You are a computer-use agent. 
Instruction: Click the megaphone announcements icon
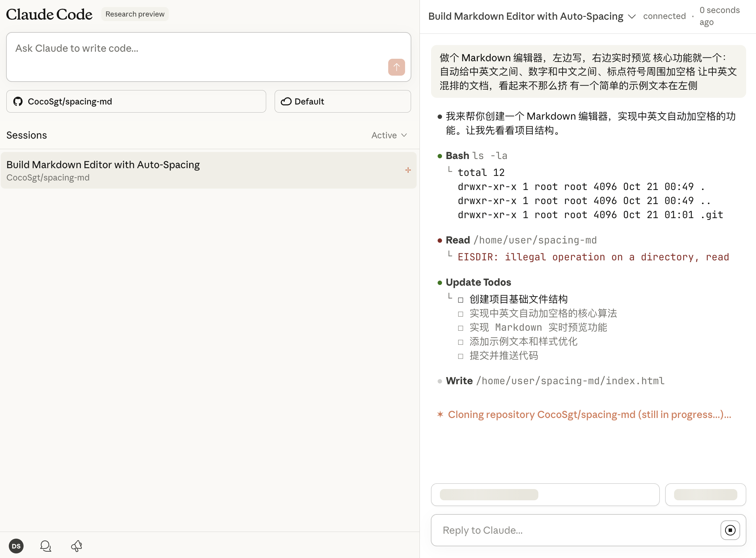[x=76, y=546]
